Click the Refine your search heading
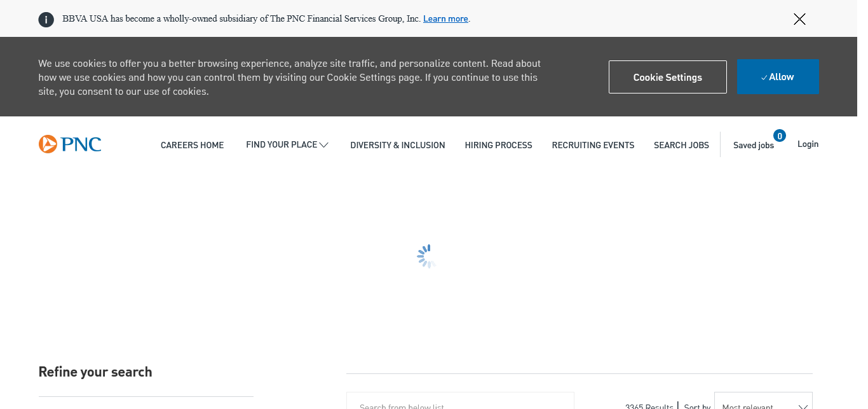Image resolution: width=868 pixels, height=409 pixels. coord(95,372)
